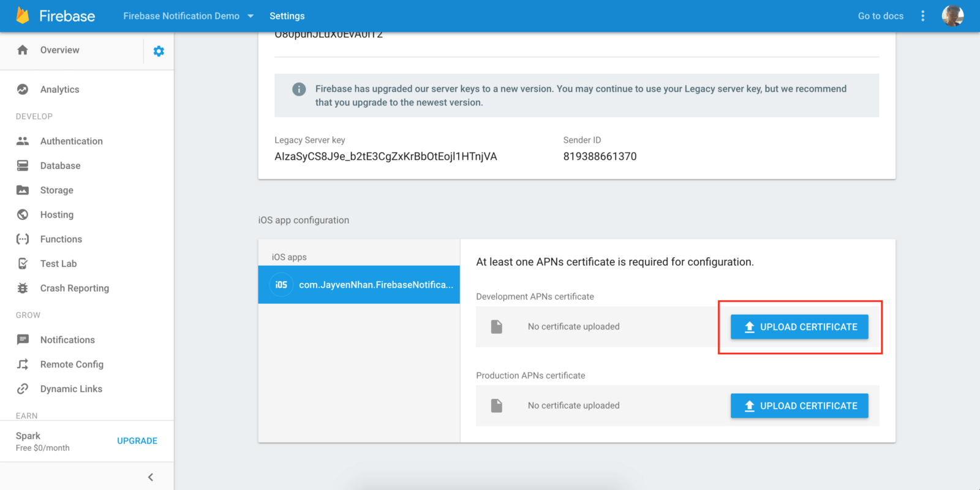The height and width of the screenshot is (490, 980).
Task: Click the Development APNs 'No certificate uploaded' text
Action: [574, 326]
